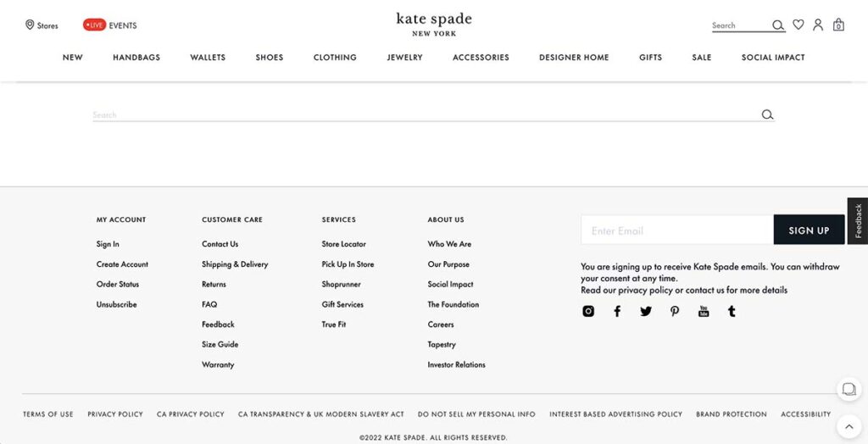Open TERMS OF USE footer link

coord(48,414)
